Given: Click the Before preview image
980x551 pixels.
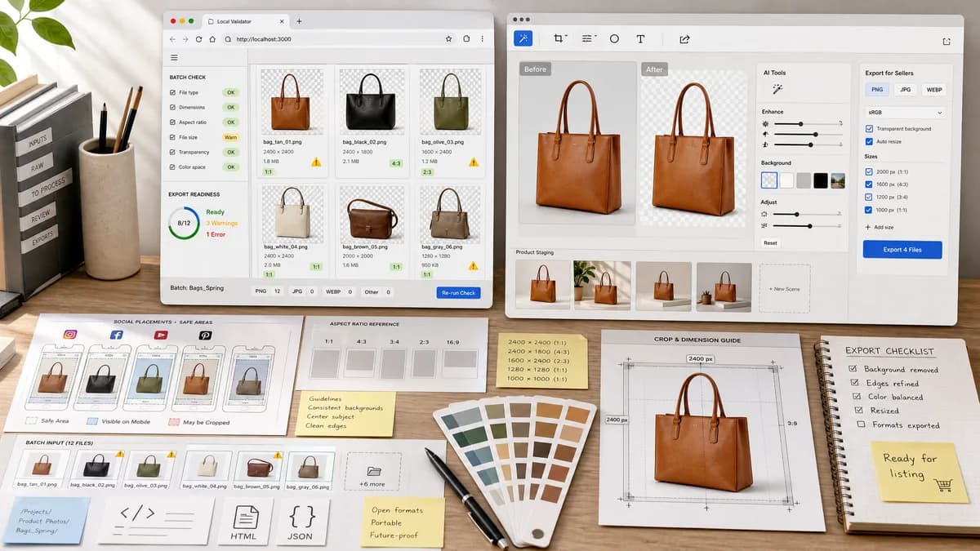Looking at the screenshot, I should (x=577, y=144).
